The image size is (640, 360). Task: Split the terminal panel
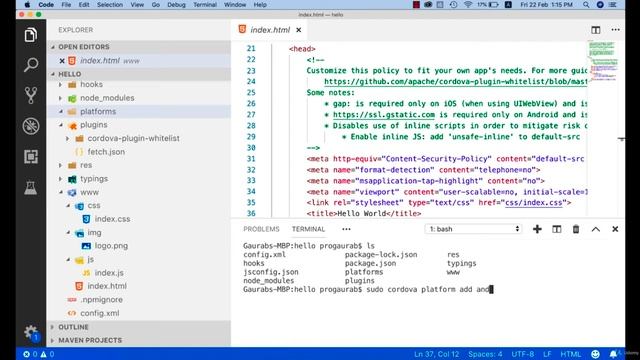coord(556,229)
